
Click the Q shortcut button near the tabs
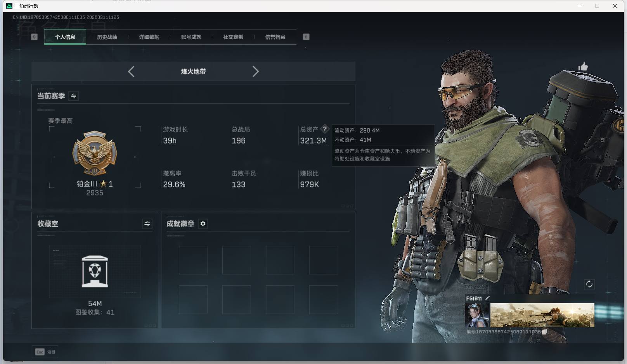tap(34, 37)
